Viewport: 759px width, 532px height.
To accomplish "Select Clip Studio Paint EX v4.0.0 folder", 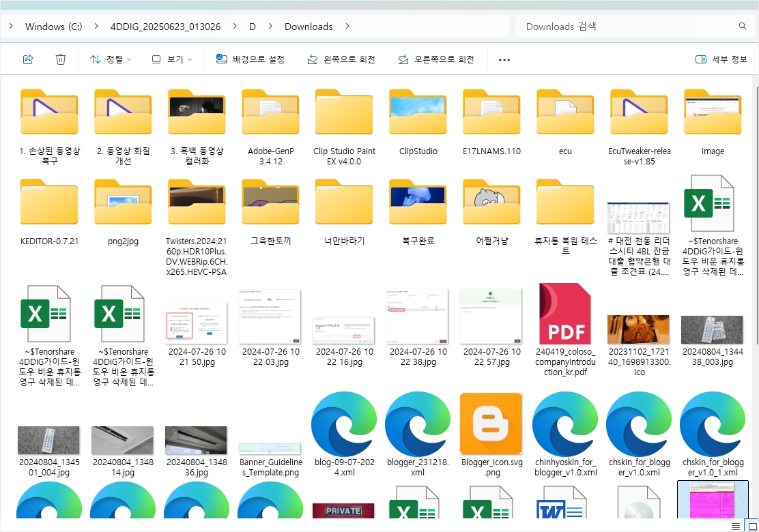I will 344,127.
